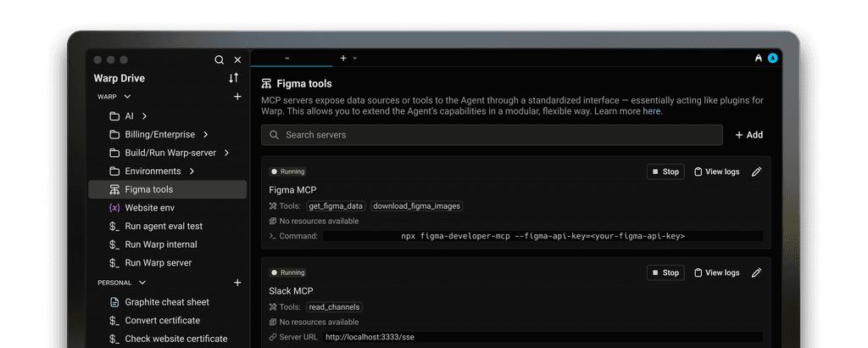This screenshot has height=348, width=868.
Task: Add new item to PERSONAL section
Action: tap(237, 283)
